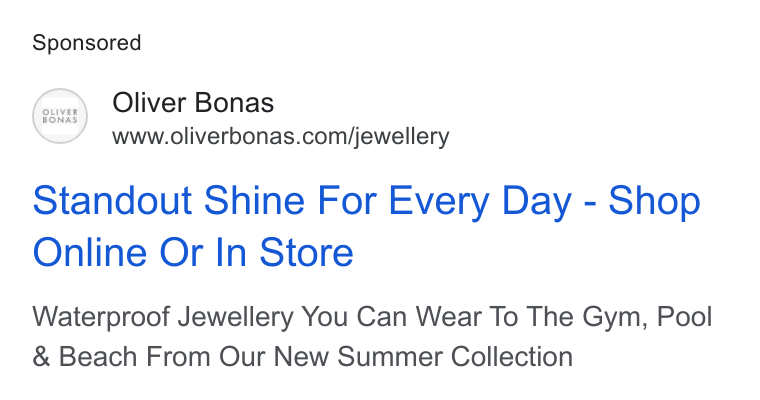This screenshot has height=400, width=760.
Task: Click the jewellery path at the URL end
Action: [x=402, y=136]
